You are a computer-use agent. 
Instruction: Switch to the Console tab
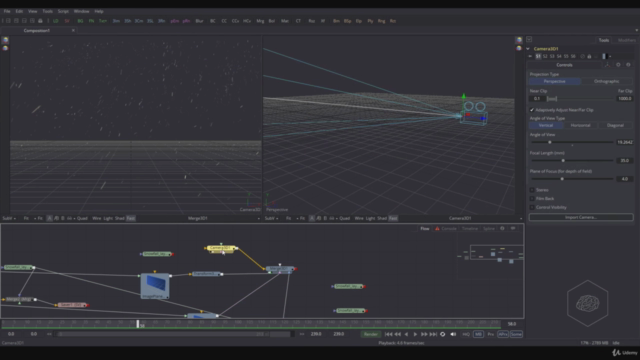[445, 229]
